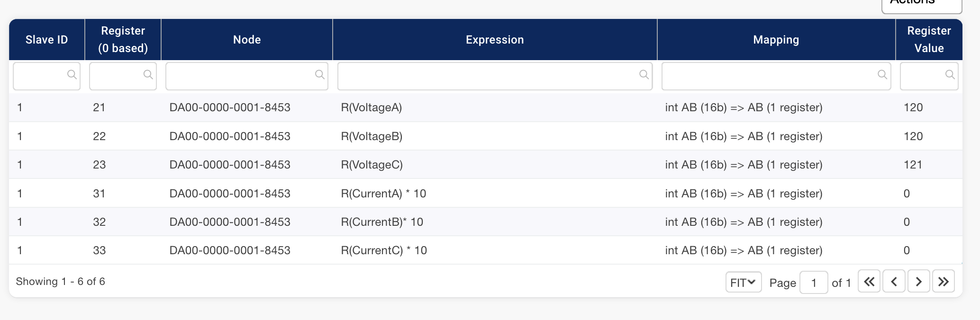Click the Register Value filter search icon
980x320 pixels.
point(950,74)
